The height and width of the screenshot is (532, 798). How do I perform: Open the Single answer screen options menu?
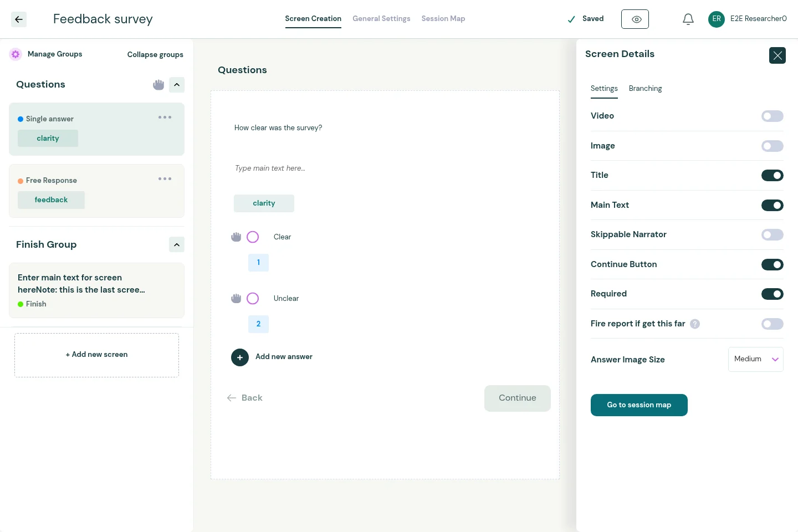tap(165, 117)
